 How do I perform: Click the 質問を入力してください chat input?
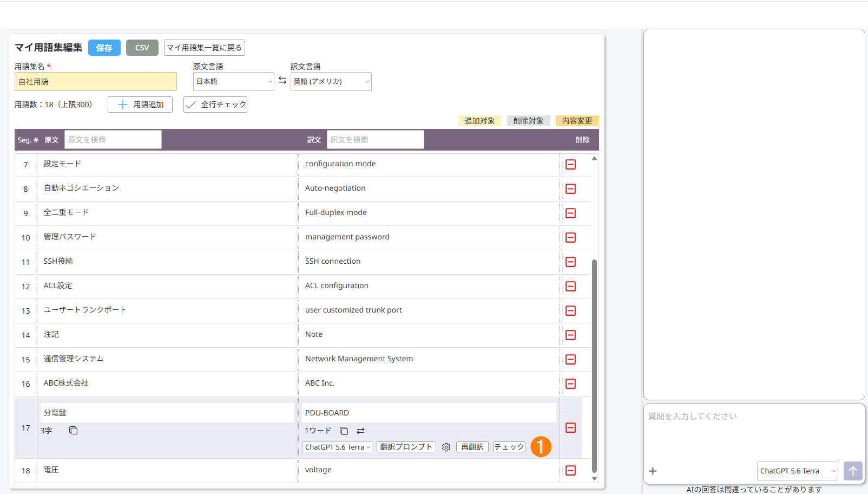754,432
